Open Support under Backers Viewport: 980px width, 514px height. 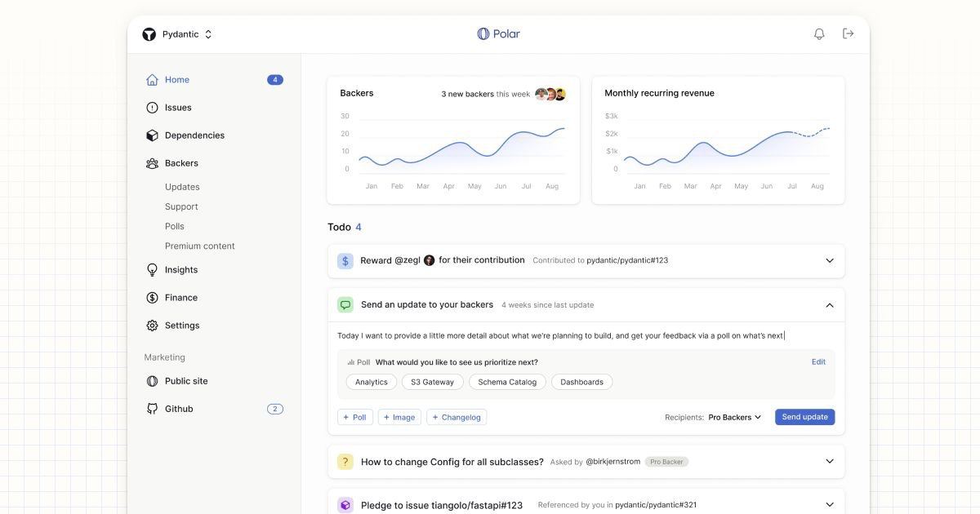[181, 206]
